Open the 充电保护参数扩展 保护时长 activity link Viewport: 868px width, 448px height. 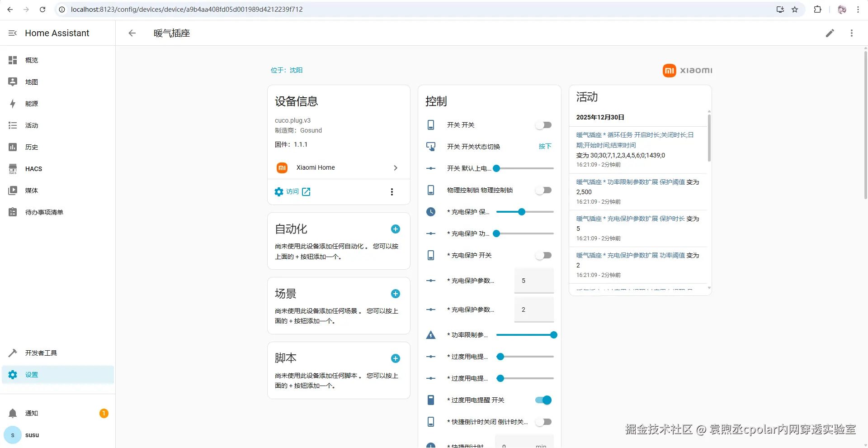[x=631, y=219]
